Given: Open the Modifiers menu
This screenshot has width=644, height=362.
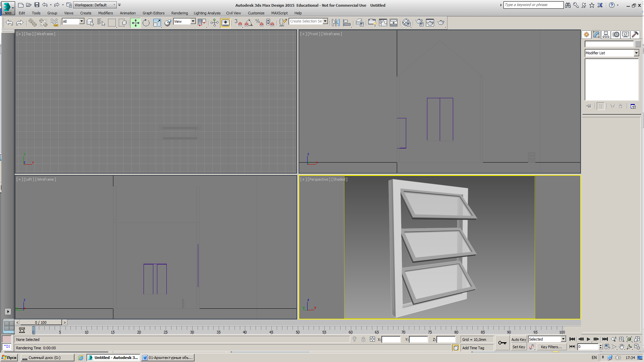Looking at the screenshot, I should [105, 13].
